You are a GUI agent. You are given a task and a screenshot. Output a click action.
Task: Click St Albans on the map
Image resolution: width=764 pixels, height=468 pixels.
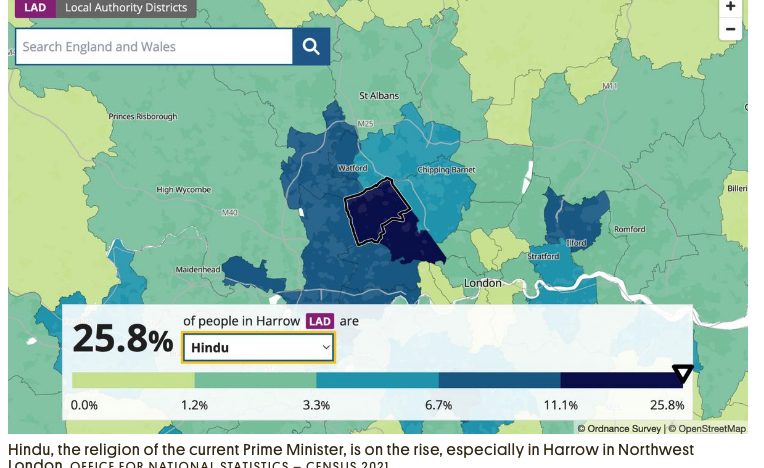tap(378, 96)
